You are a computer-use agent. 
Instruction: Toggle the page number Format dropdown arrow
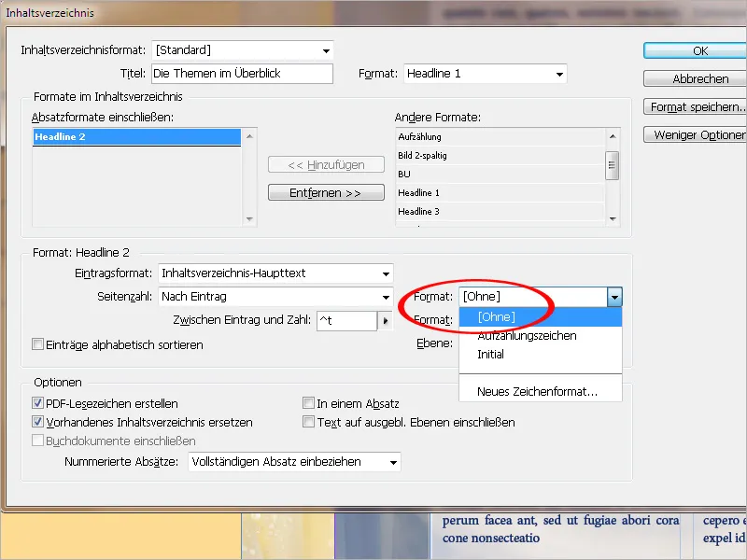(614, 297)
